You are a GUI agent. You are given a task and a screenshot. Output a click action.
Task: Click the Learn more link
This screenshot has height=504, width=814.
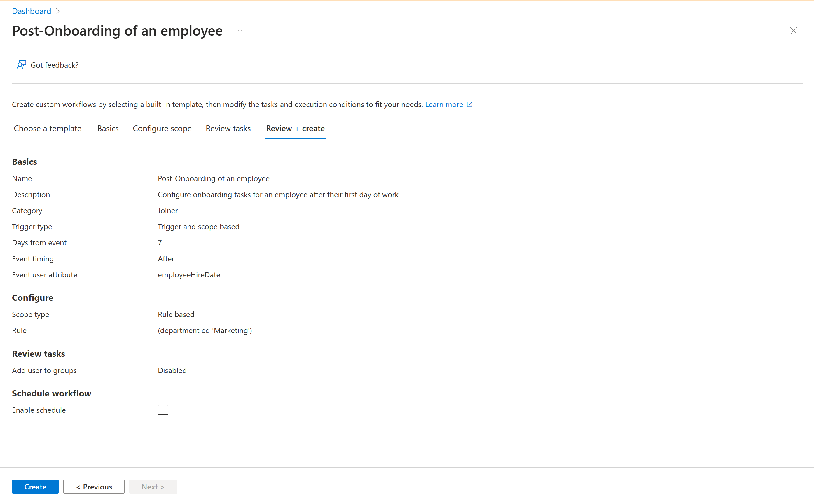443,104
